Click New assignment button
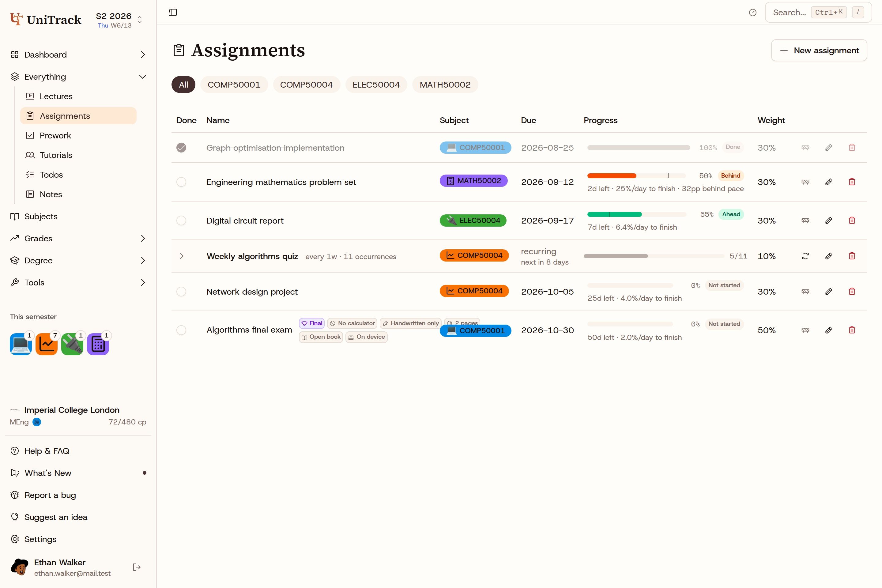882x588 pixels. point(819,50)
